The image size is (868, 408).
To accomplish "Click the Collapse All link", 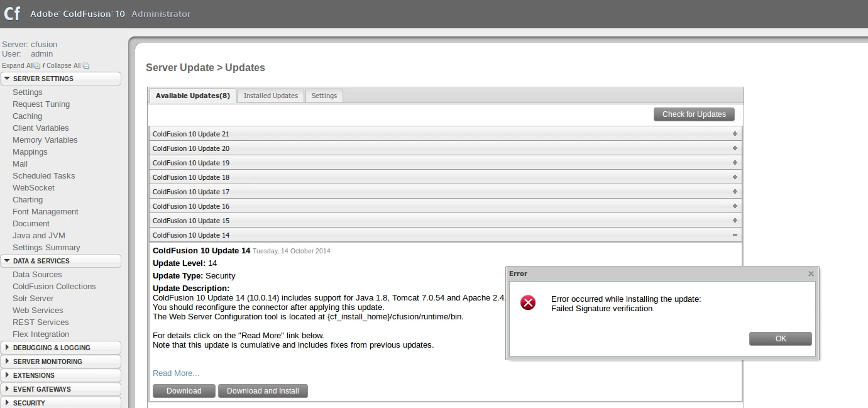I will tap(63, 65).
